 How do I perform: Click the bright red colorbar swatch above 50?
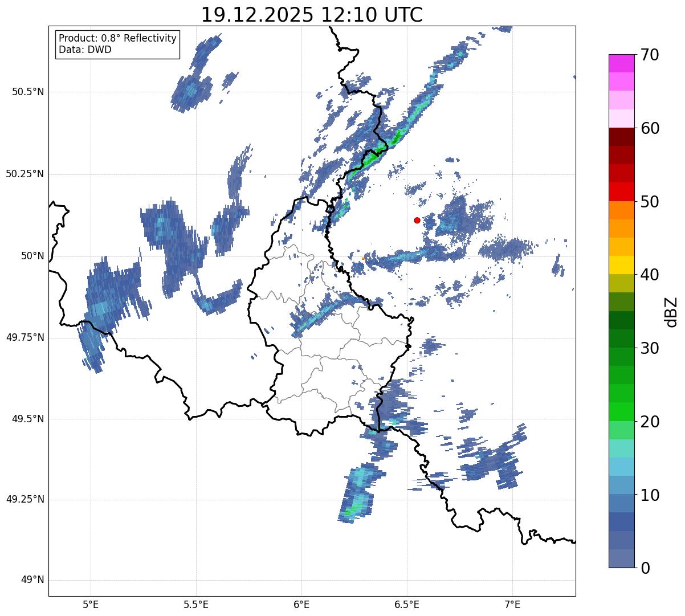(x=621, y=191)
